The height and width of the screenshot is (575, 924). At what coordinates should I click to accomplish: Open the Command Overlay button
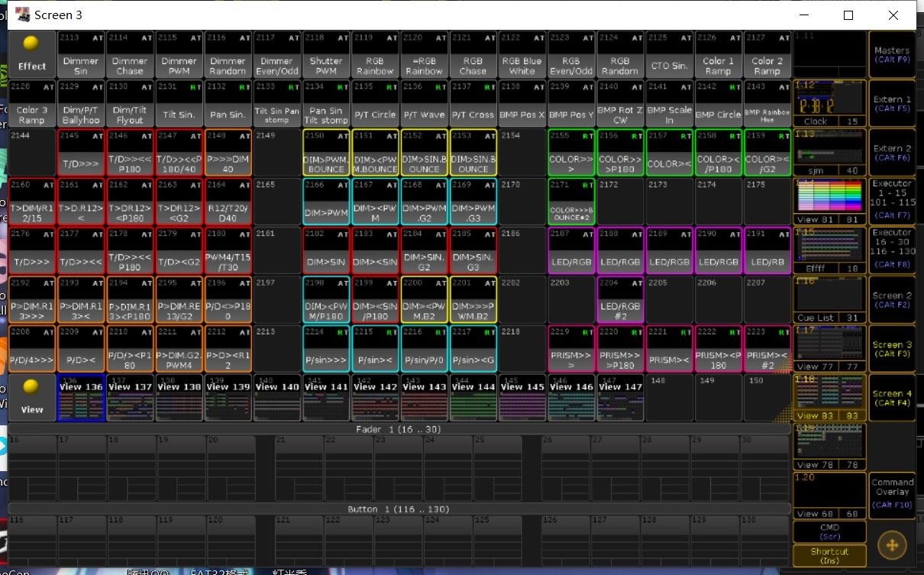coord(892,495)
